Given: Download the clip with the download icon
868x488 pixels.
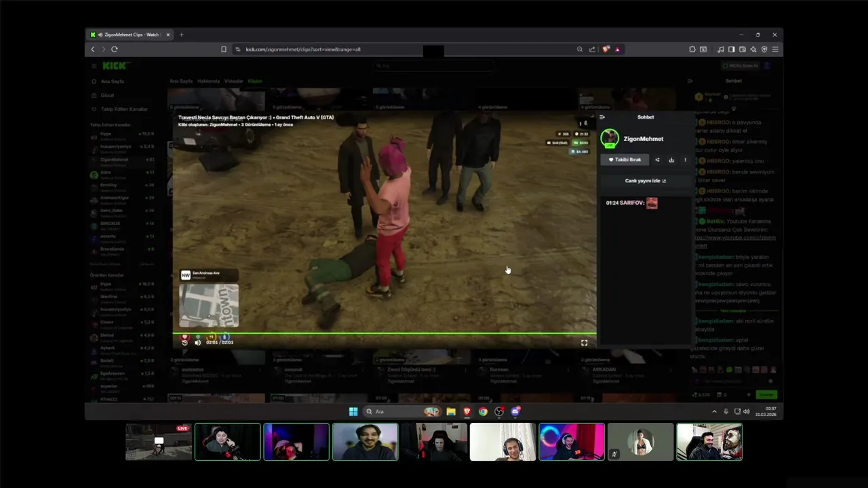Looking at the screenshot, I should point(671,160).
